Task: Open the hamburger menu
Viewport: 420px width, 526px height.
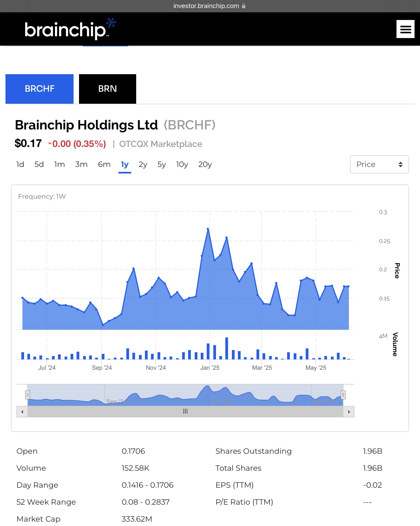Action: coord(405,29)
